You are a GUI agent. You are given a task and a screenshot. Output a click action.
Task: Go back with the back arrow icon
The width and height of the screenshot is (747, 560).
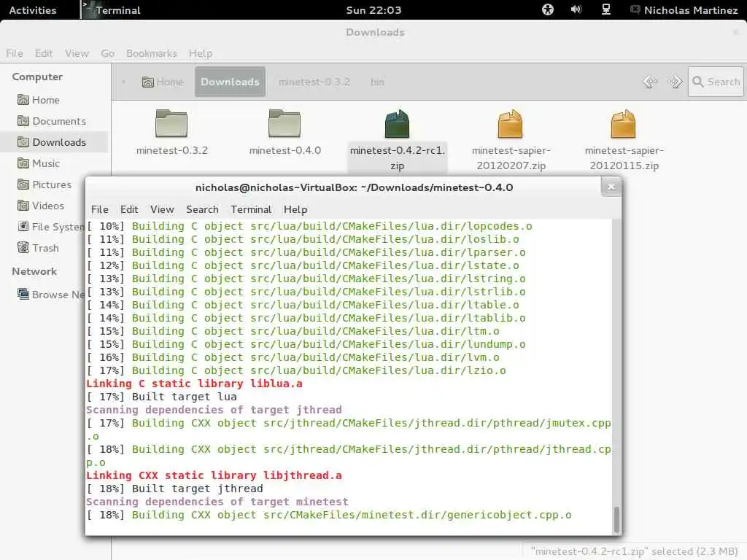650,82
